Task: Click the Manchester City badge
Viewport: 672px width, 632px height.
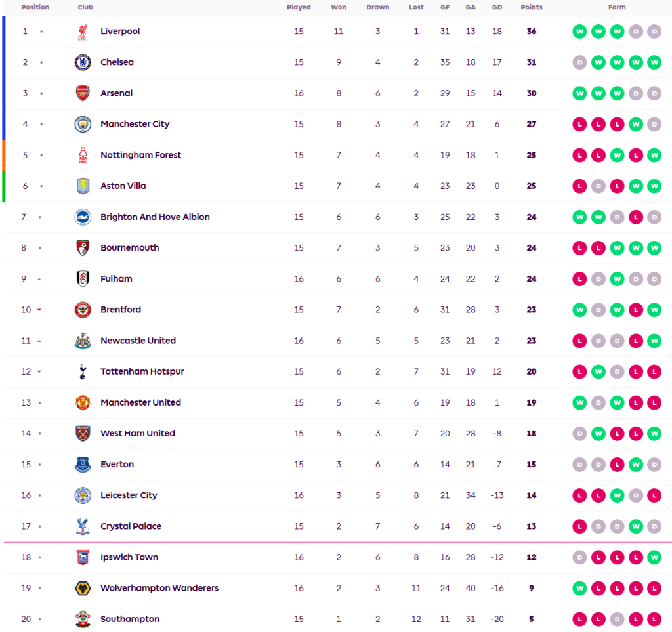Action: [82, 124]
